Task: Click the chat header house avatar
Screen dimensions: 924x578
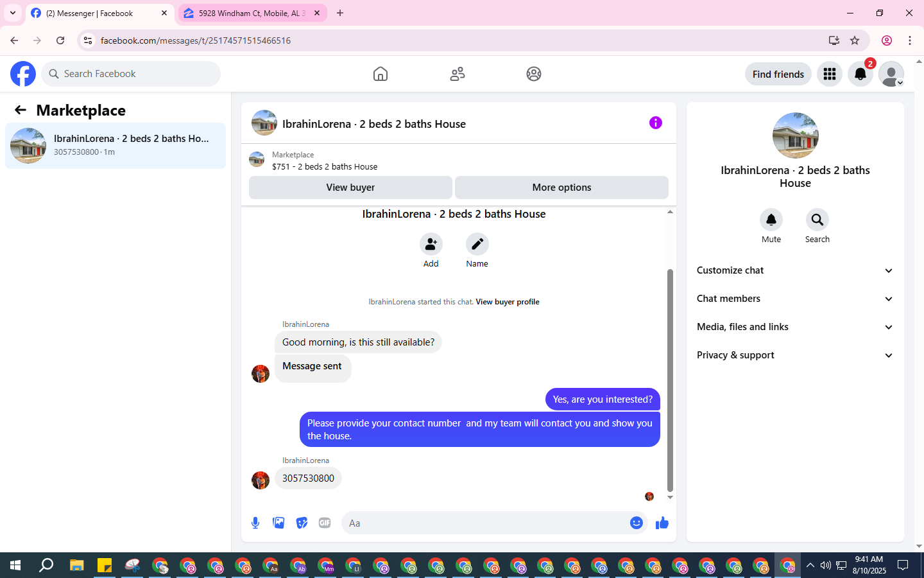Action: [264, 123]
